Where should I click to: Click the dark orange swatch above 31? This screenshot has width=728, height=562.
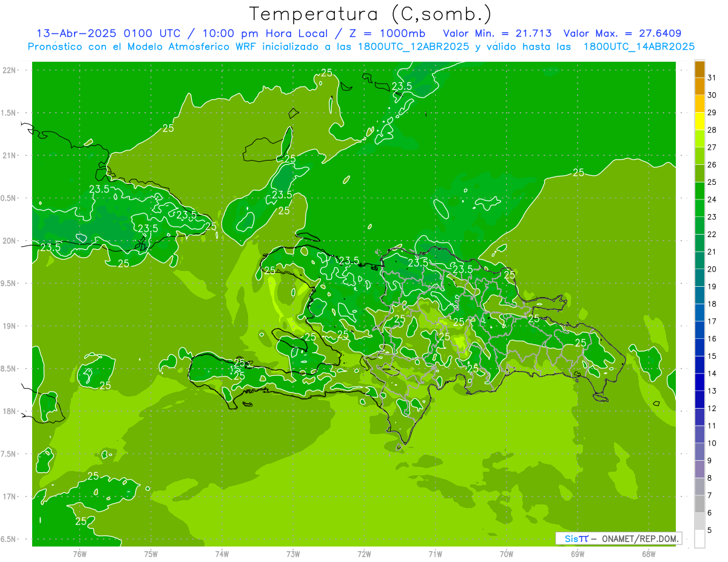(699, 69)
